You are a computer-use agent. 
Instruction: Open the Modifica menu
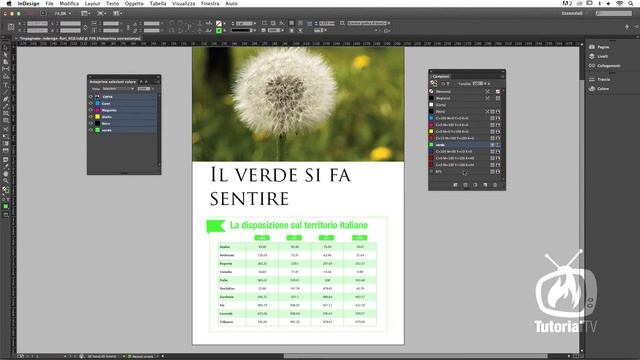(69, 3)
